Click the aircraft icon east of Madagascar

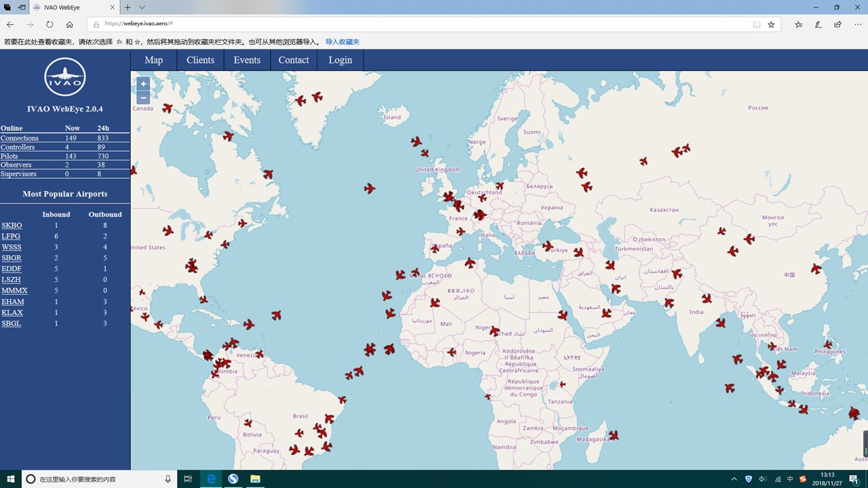[x=613, y=435]
